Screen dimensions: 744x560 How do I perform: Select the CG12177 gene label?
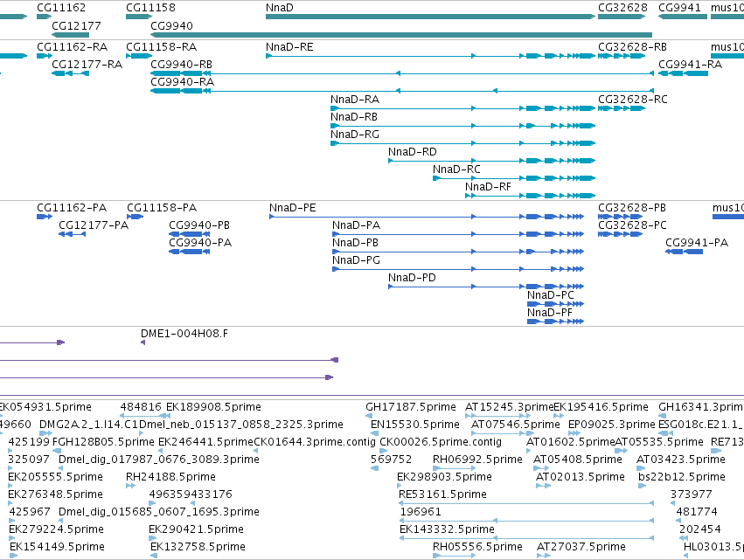76,25
